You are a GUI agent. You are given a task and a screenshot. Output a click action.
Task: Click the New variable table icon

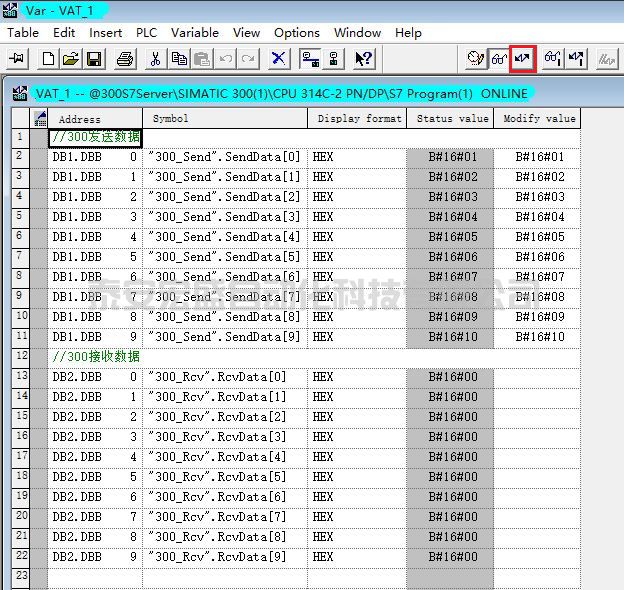(x=48, y=59)
